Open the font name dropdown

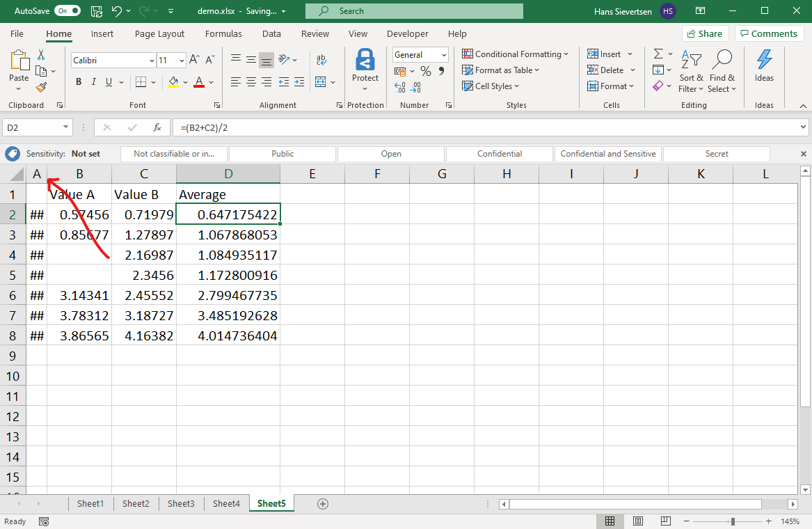click(151, 60)
